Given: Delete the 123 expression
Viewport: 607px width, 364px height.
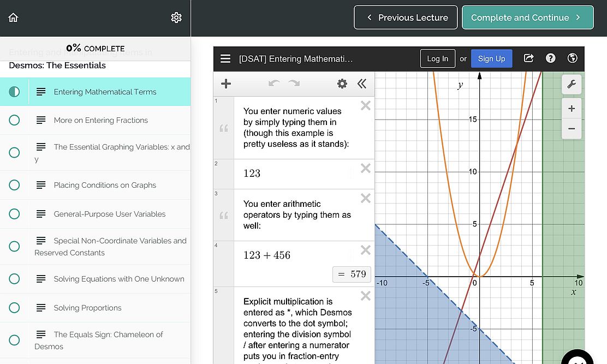Looking at the screenshot, I should (x=365, y=168).
